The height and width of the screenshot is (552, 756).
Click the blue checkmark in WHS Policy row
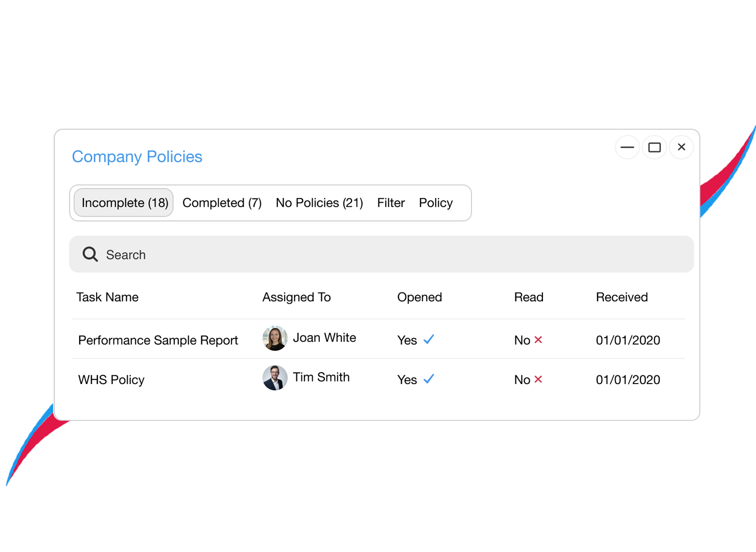429,379
